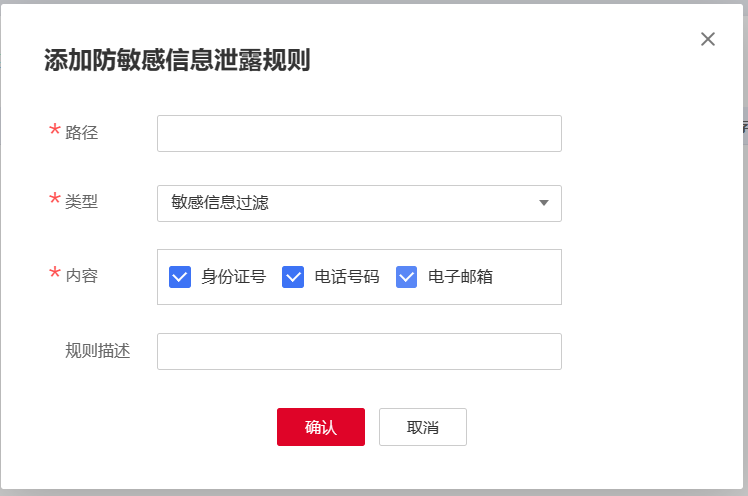Viewport: 748px width, 496px height.
Task: Disable the 电子邮箱 checkbox
Action: (x=407, y=277)
